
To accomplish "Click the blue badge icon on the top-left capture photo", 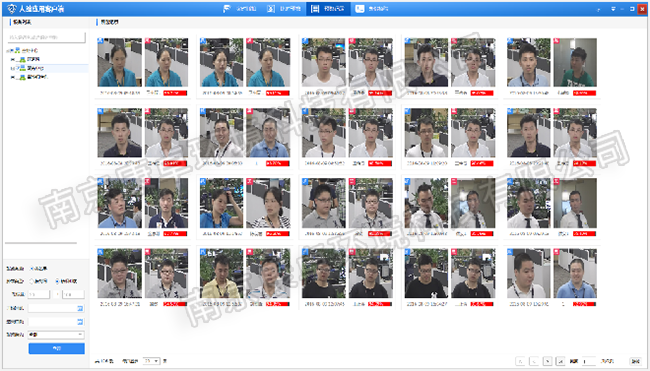I will point(100,41).
